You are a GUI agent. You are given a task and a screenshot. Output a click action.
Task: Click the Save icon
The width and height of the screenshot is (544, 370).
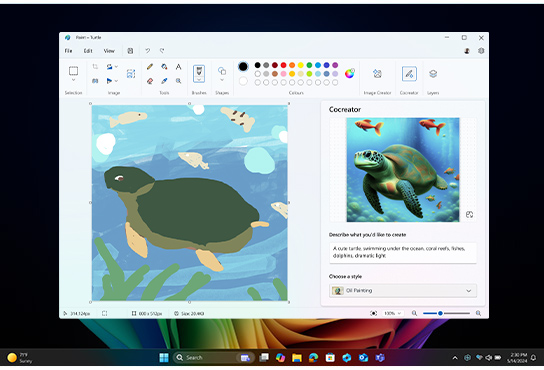[130, 51]
